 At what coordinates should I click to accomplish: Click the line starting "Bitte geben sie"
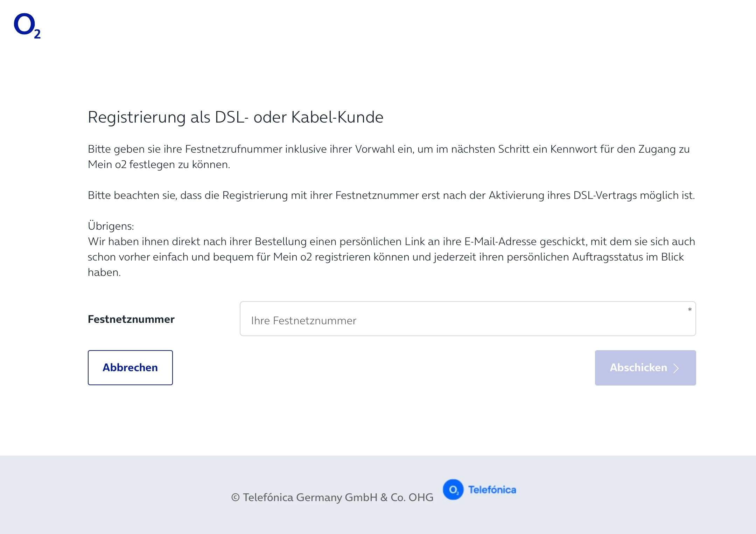[388, 149]
